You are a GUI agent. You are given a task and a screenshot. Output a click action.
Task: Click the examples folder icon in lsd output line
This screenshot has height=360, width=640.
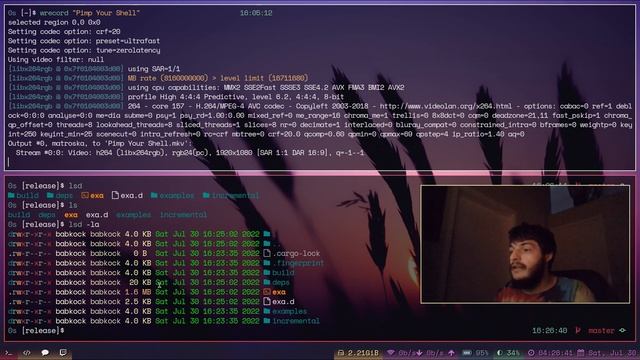[154, 196]
